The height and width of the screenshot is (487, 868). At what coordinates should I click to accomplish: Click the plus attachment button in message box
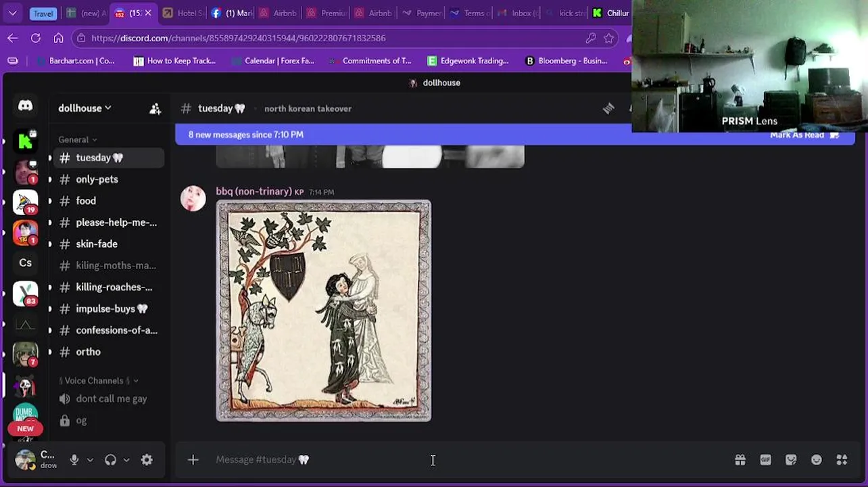pos(193,460)
